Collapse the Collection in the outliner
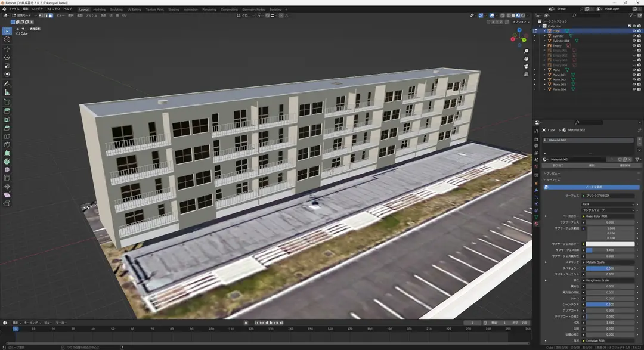Viewport: 644px width, 350px height. pyautogui.click(x=540, y=26)
